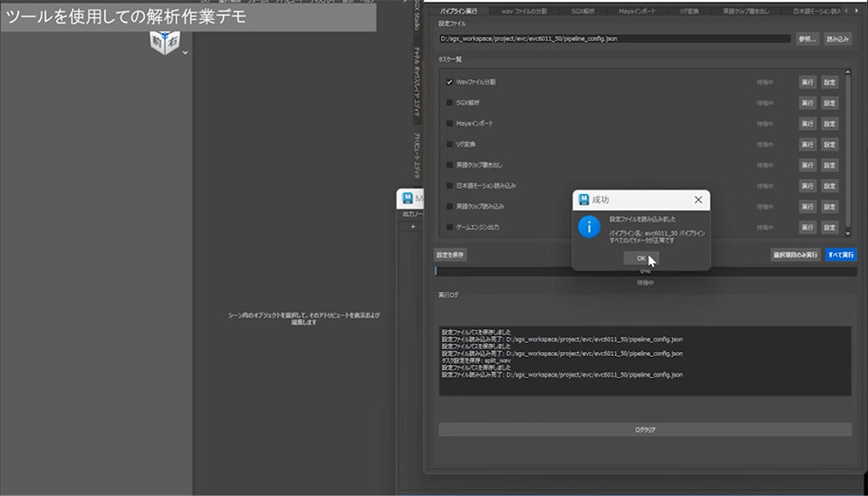This screenshot has width=868, height=496.
Task: Click the config file path field
Action: [615, 39]
